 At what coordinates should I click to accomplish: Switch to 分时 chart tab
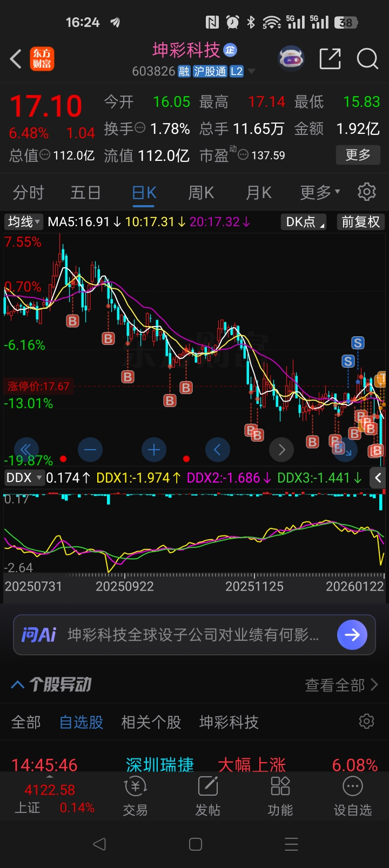28,192
